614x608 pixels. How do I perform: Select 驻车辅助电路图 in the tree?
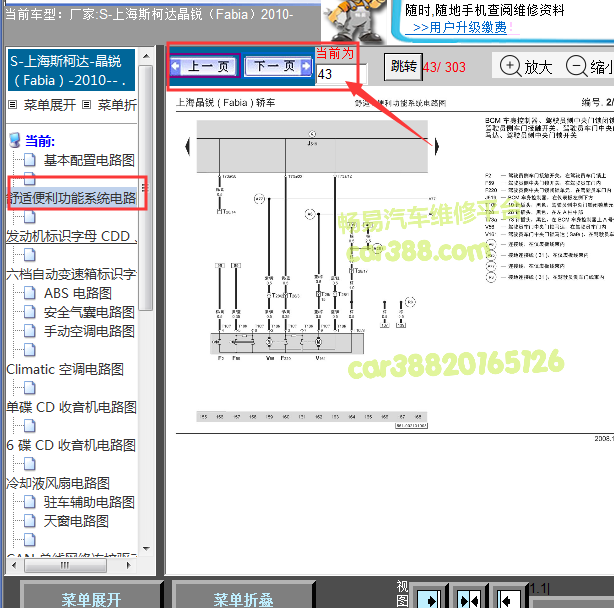click(x=89, y=502)
